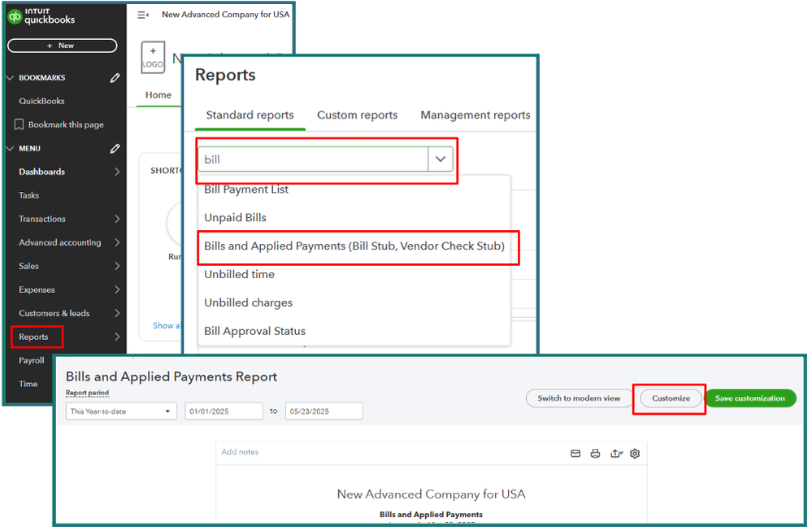Click New Advanced Company for USA header
This screenshot has width=812, height=531.
[225, 15]
